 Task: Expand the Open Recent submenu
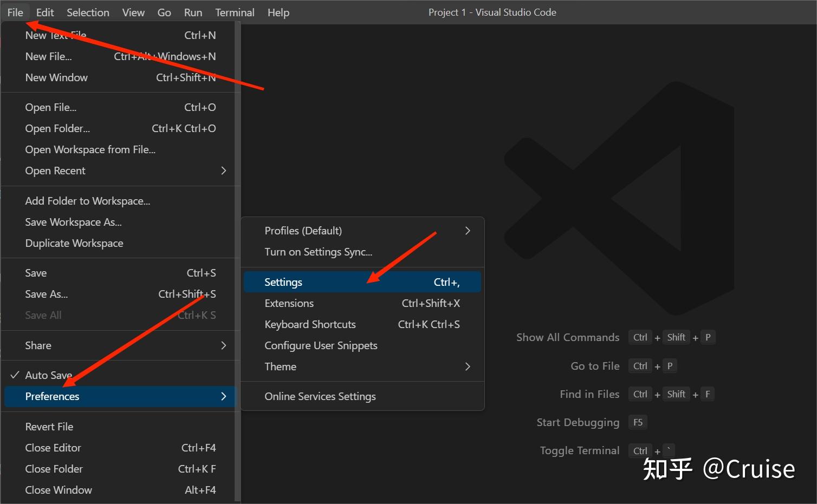pyautogui.click(x=55, y=171)
